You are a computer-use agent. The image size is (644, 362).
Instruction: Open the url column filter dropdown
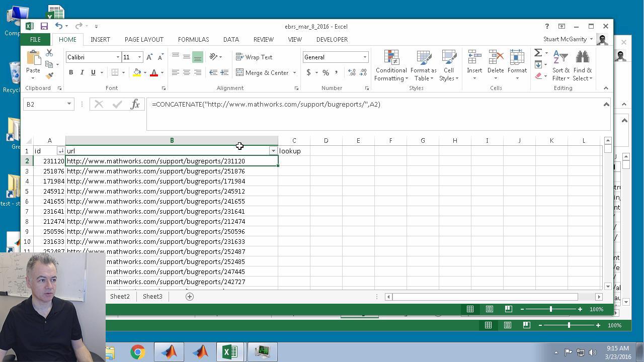click(273, 151)
